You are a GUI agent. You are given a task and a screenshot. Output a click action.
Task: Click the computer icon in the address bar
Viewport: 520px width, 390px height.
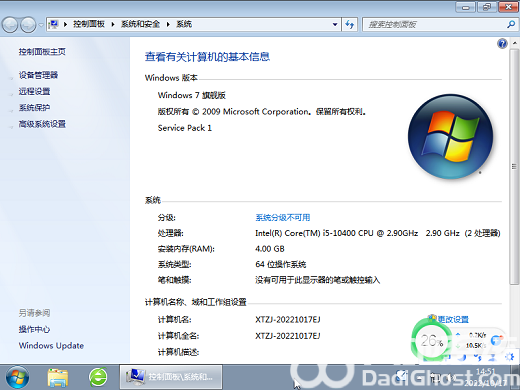tap(53, 24)
